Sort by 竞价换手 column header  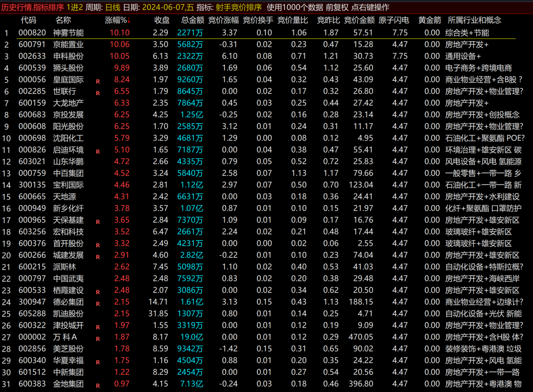(x=258, y=20)
